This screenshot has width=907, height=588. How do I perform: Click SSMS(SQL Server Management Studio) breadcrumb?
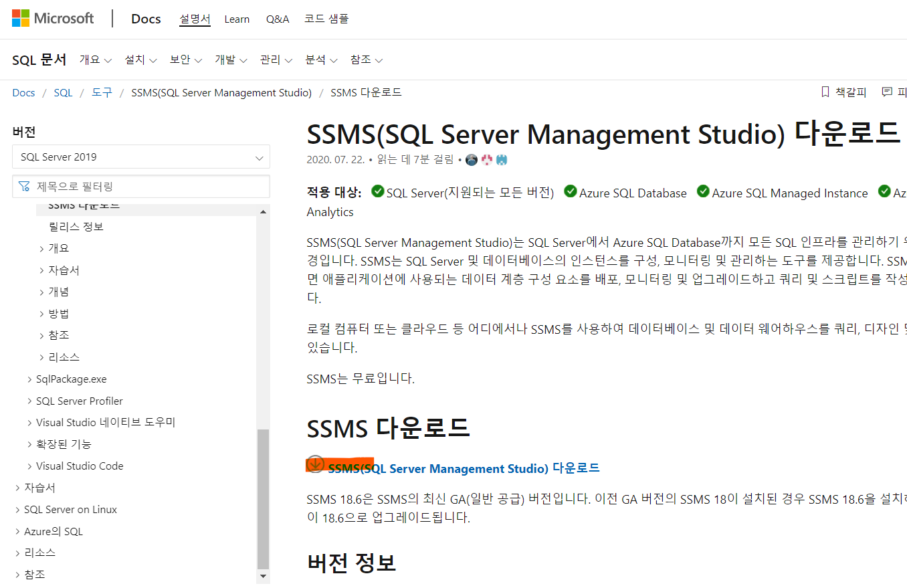pyautogui.click(x=221, y=92)
